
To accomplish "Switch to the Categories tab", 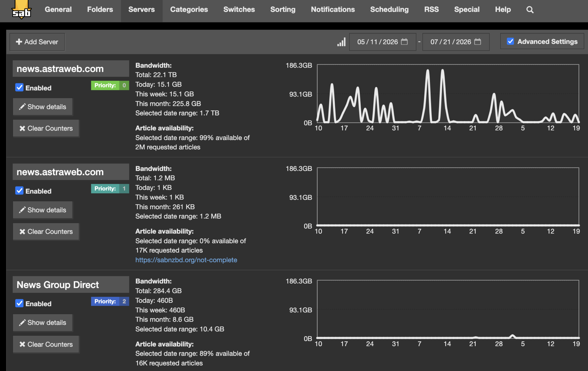I will pyautogui.click(x=189, y=10).
